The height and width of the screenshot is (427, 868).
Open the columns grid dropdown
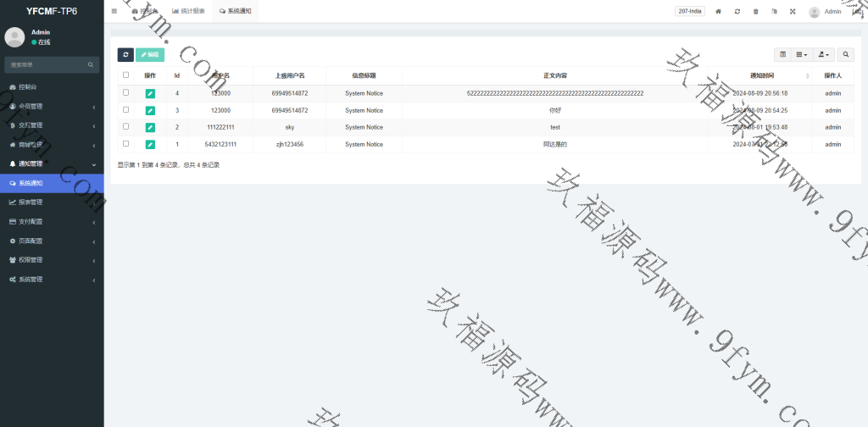point(802,54)
